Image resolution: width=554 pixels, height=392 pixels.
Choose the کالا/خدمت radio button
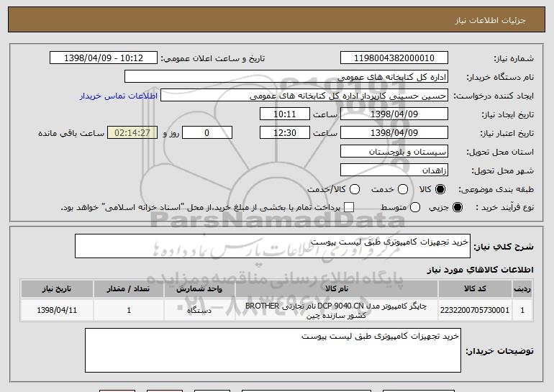pos(353,189)
